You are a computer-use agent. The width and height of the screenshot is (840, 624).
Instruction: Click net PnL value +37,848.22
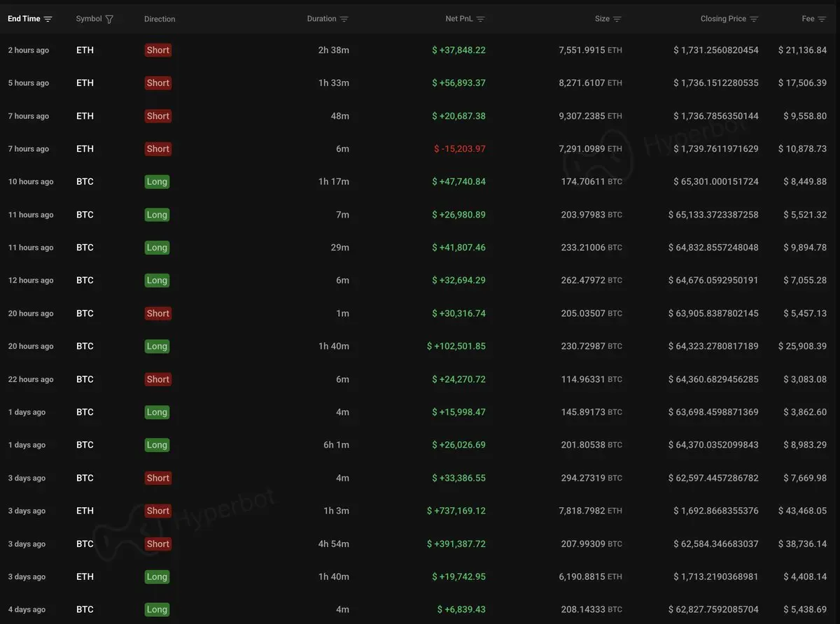pos(458,50)
